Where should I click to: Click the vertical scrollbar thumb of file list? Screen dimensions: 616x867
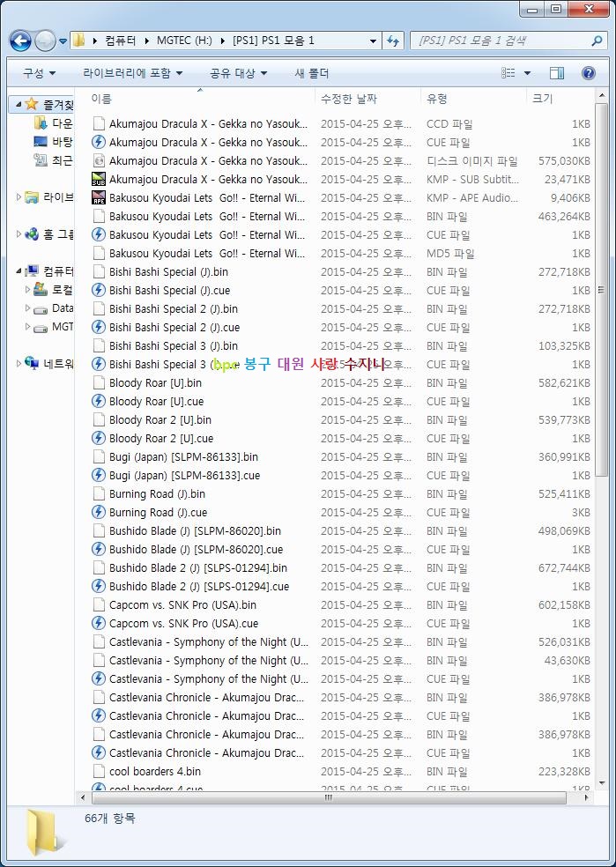(601, 289)
